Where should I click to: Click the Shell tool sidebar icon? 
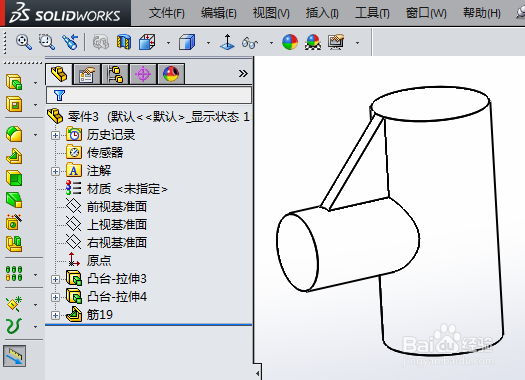[14, 178]
